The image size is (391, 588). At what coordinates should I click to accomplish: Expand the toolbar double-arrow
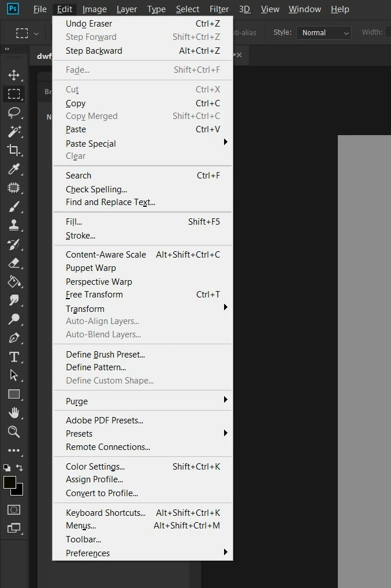pos(7,49)
